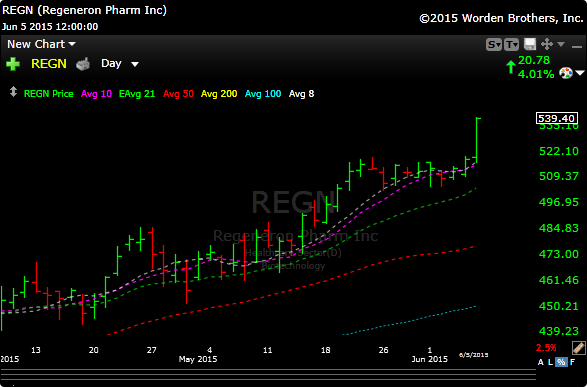This screenshot has height=387, width=587.
Task: Expand the white arrow next to color palette
Action: tap(580, 73)
